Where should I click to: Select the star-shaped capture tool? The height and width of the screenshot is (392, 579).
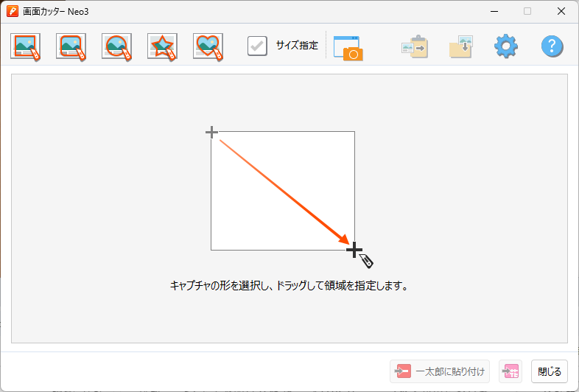[162, 46]
